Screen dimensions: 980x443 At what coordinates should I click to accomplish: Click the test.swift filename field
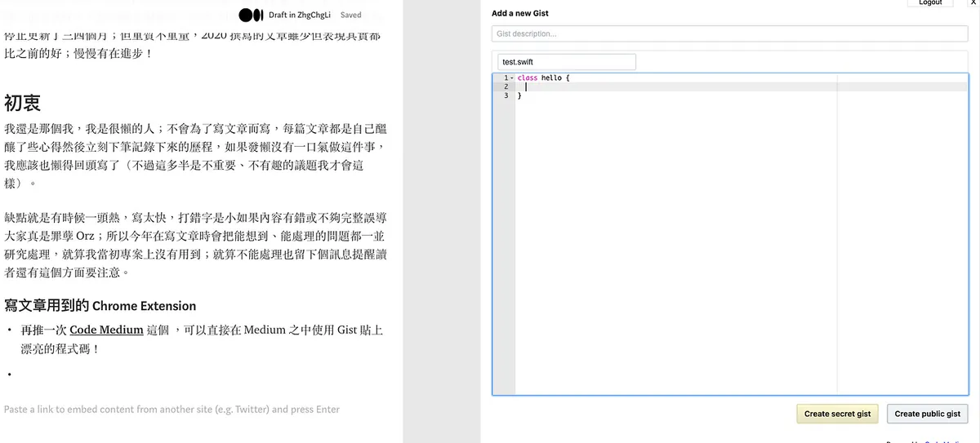click(567, 62)
